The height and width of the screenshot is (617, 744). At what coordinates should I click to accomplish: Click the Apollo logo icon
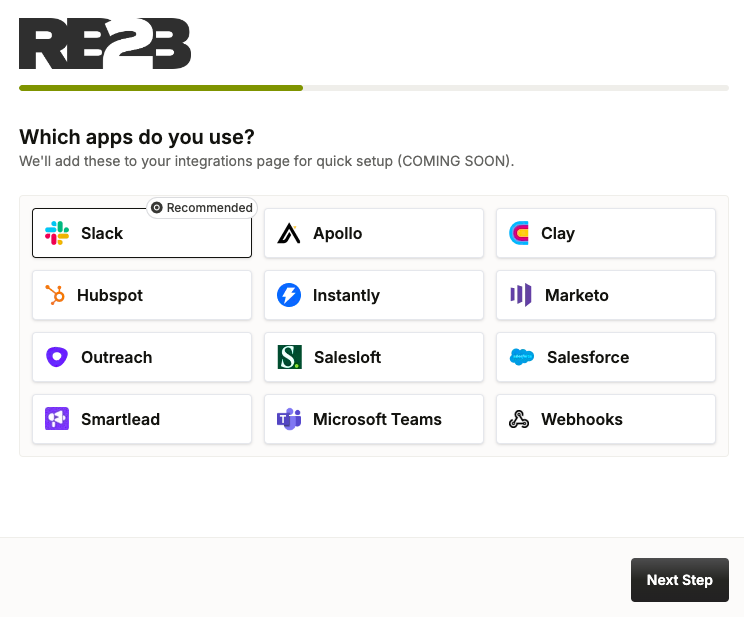[x=289, y=233]
